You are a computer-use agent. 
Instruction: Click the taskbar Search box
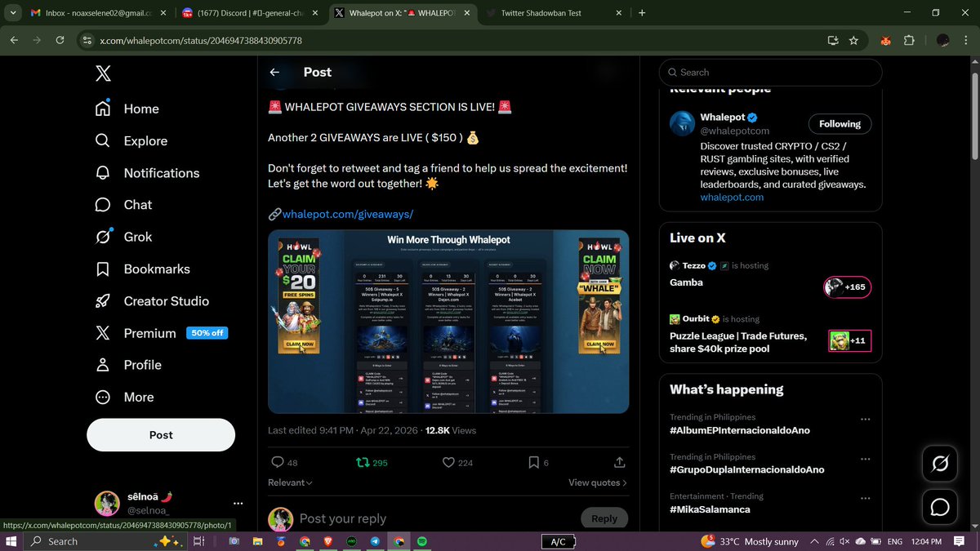[x=106, y=541]
